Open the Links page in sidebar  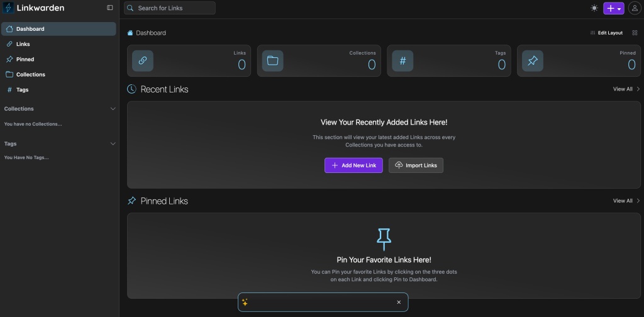pos(23,44)
